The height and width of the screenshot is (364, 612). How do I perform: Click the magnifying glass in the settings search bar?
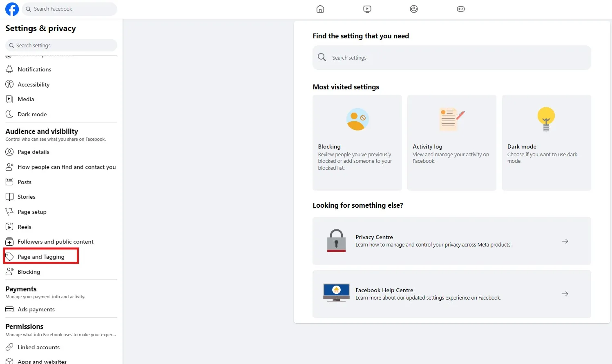12,45
